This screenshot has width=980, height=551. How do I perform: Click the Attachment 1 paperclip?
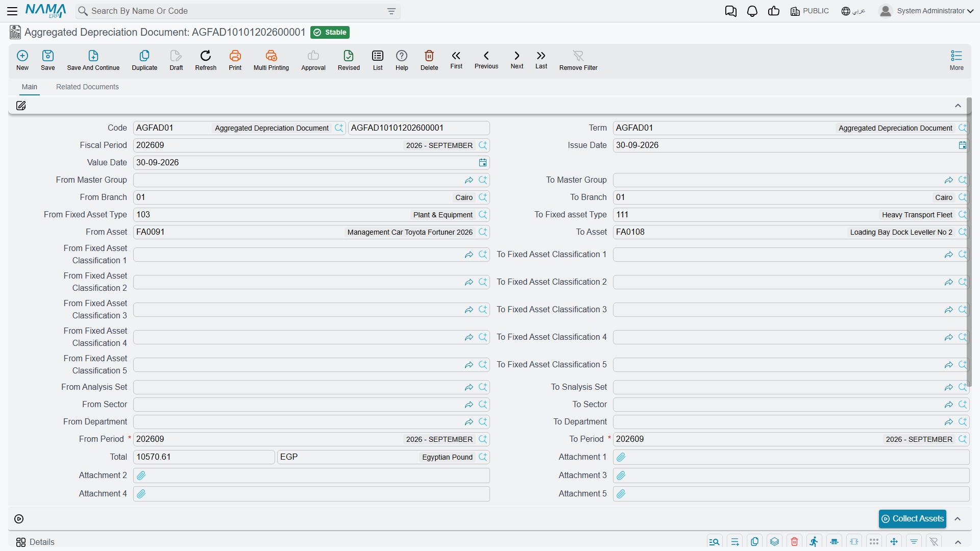coord(621,457)
